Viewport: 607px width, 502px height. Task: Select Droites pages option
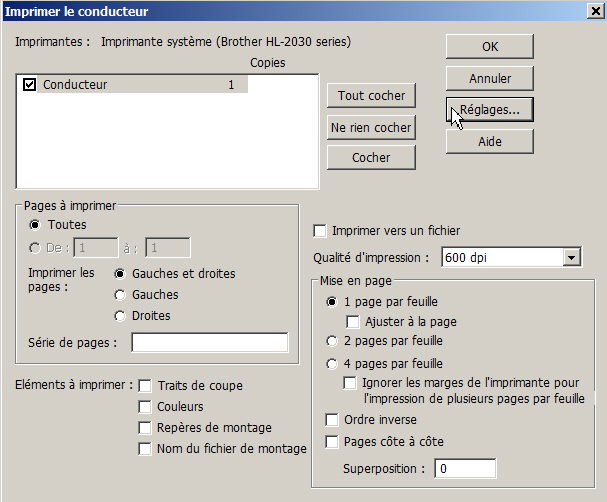(122, 316)
